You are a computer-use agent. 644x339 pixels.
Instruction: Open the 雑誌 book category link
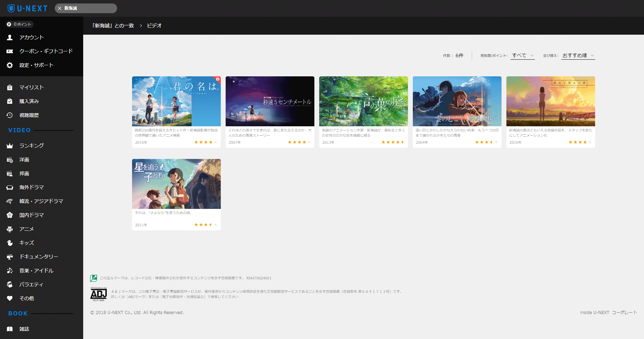(24, 329)
